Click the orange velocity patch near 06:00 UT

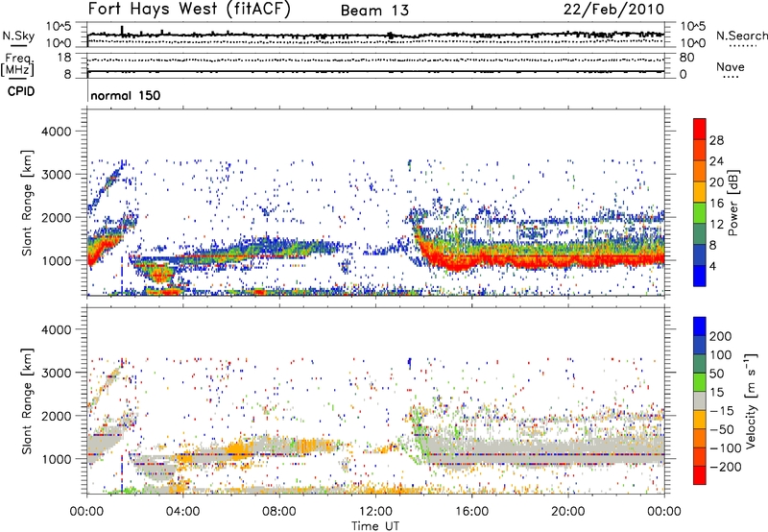coord(237,449)
